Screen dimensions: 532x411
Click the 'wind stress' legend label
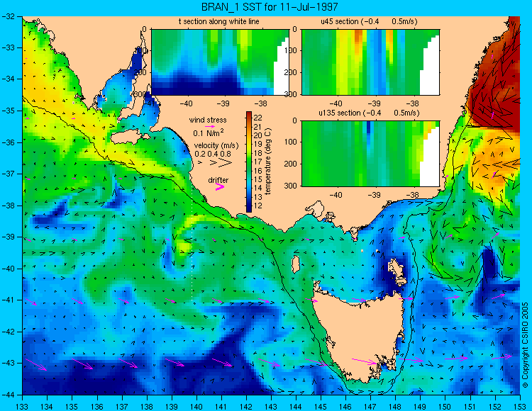pos(208,120)
